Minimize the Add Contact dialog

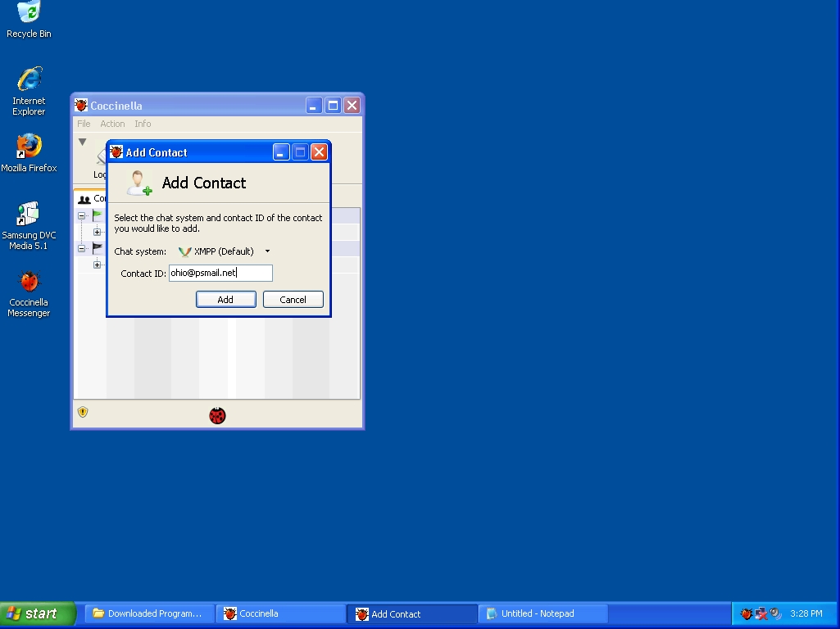click(x=281, y=152)
